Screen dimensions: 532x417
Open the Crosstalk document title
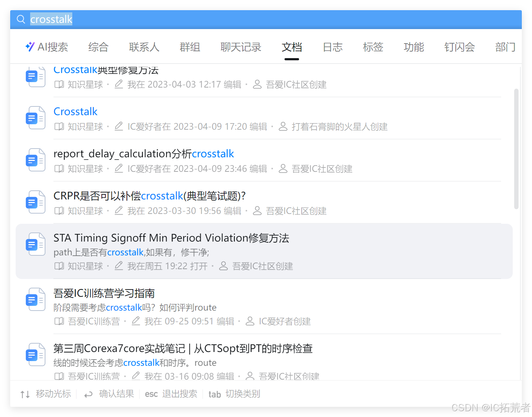[76, 112]
